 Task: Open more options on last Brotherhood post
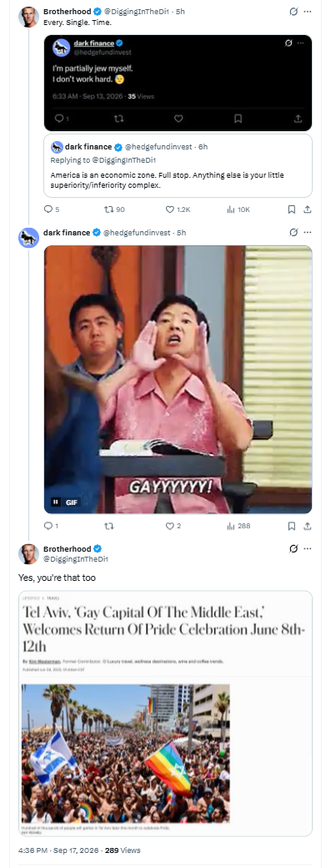307,548
